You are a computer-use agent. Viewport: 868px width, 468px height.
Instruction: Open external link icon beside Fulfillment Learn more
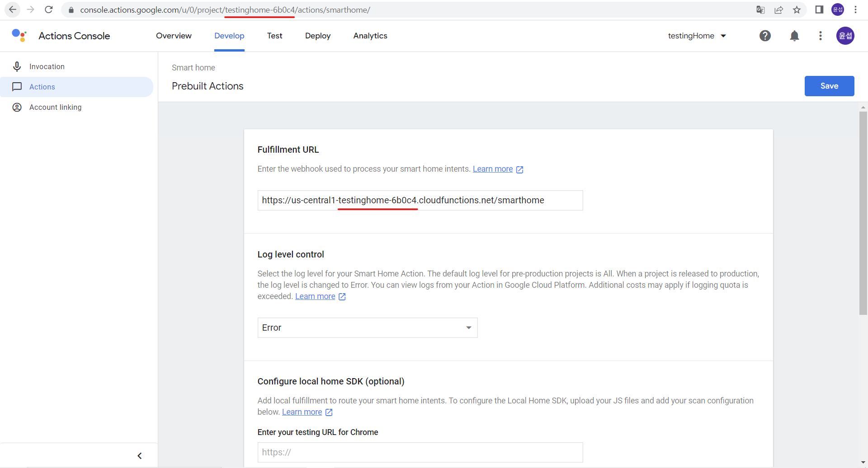point(520,169)
